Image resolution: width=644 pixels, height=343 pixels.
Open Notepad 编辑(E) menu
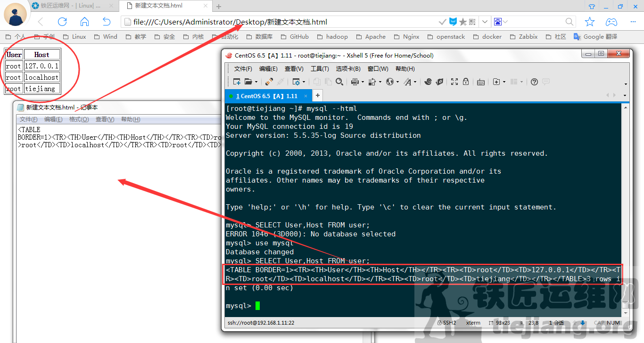(53, 119)
